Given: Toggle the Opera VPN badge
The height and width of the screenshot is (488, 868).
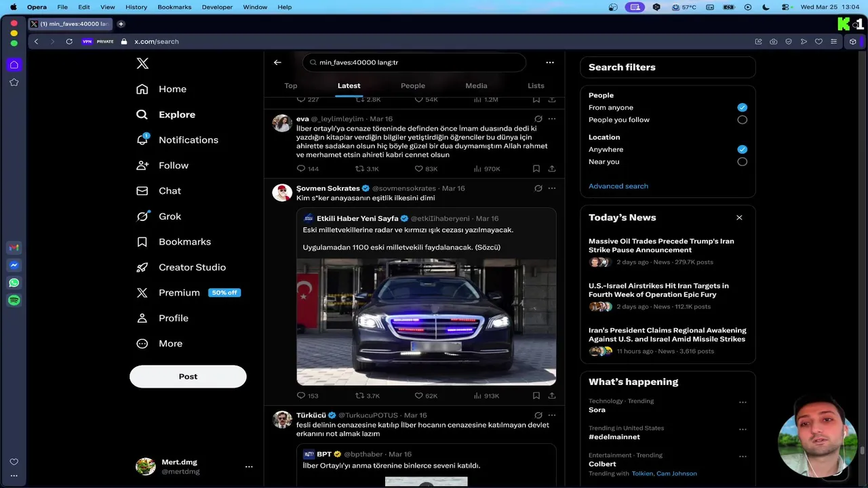Looking at the screenshot, I should [87, 41].
